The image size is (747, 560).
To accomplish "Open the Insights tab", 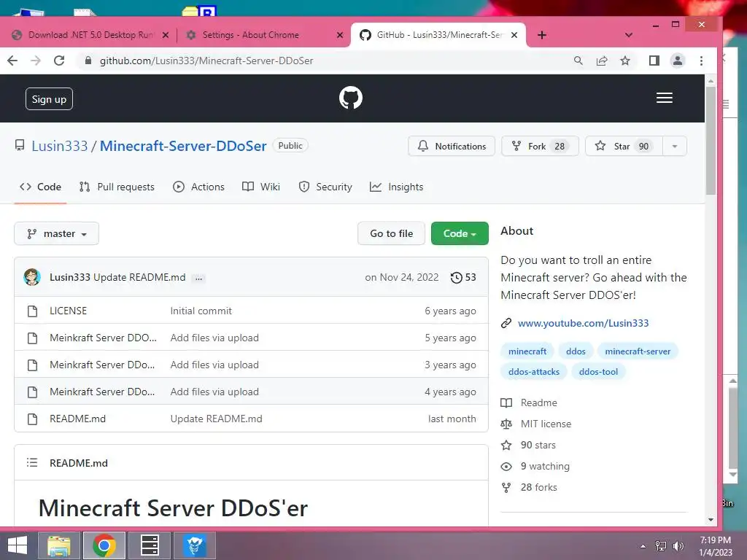I will pyautogui.click(x=396, y=187).
